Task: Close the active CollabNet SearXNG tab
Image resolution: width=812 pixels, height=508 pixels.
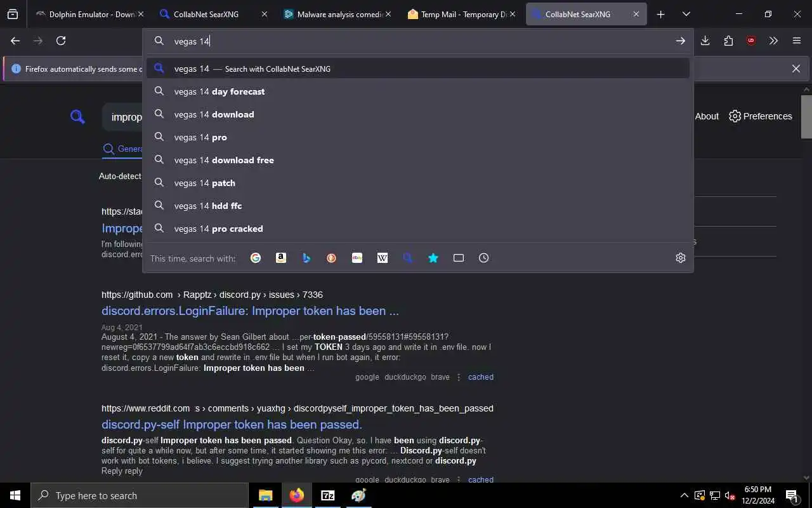Action: pyautogui.click(x=636, y=14)
